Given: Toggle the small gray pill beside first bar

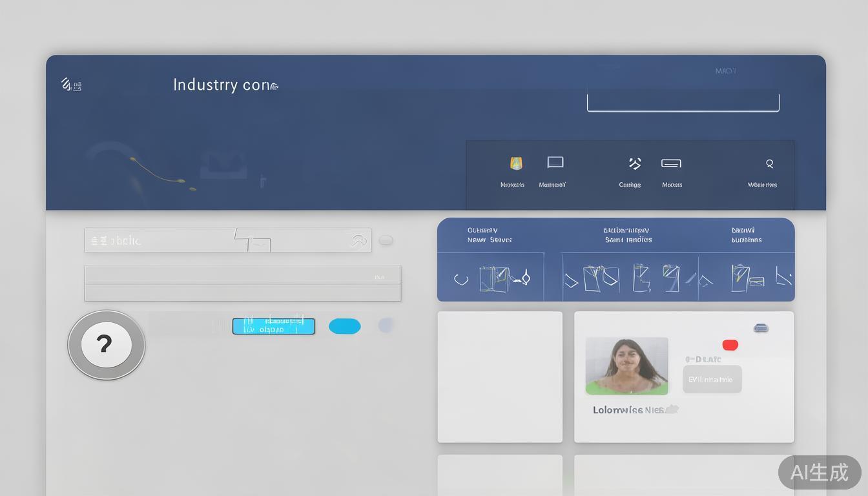Looking at the screenshot, I should click(386, 240).
